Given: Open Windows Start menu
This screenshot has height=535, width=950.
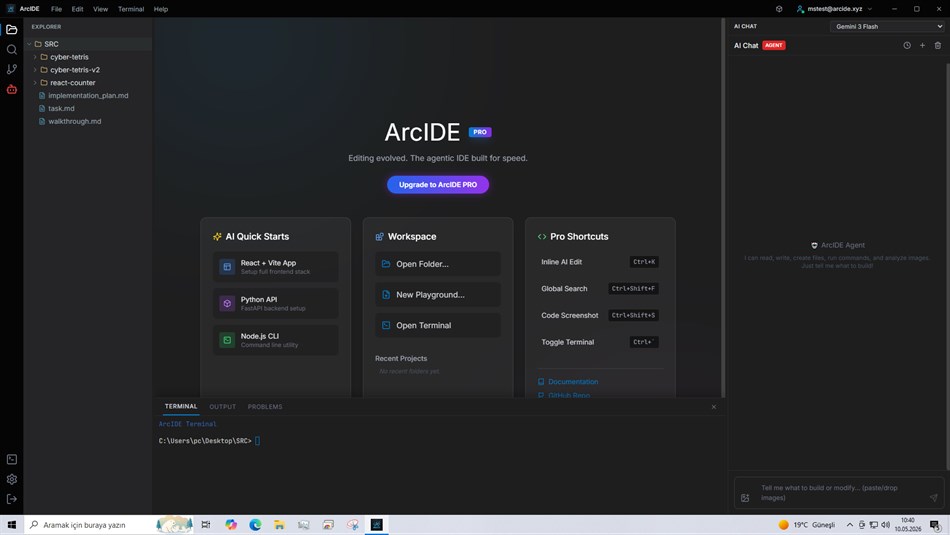Looking at the screenshot, I should (12, 525).
